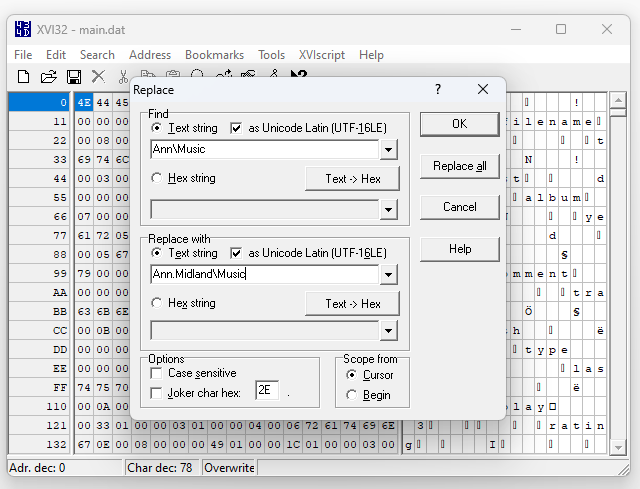Create a new file with the blank-page toolbar icon
640x489 pixels.
pyautogui.click(x=23, y=76)
